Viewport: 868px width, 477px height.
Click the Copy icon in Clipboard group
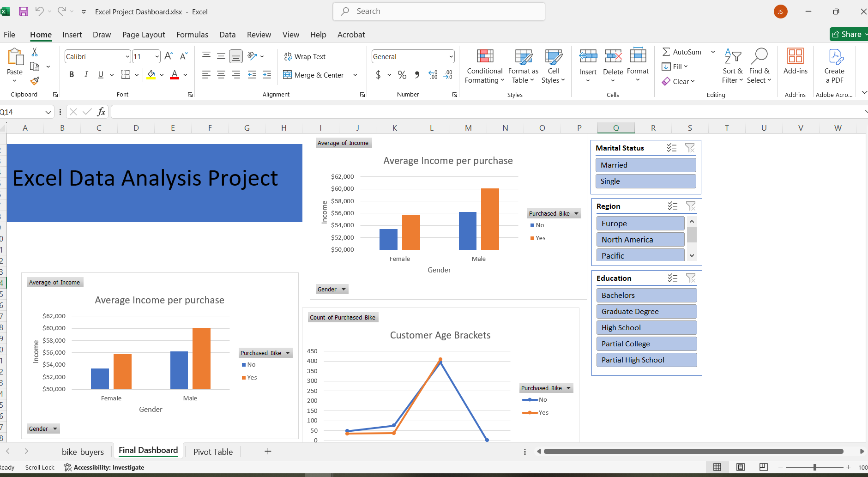pyautogui.click(x=35, y=66)
